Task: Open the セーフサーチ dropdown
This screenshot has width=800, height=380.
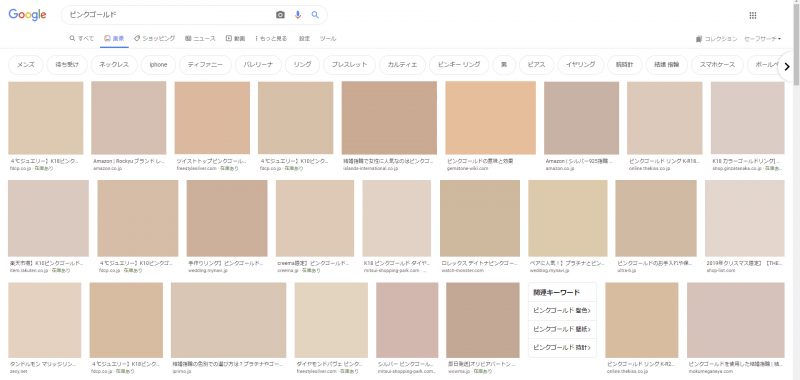Action: pyautogui.click(x=763, y=39)
